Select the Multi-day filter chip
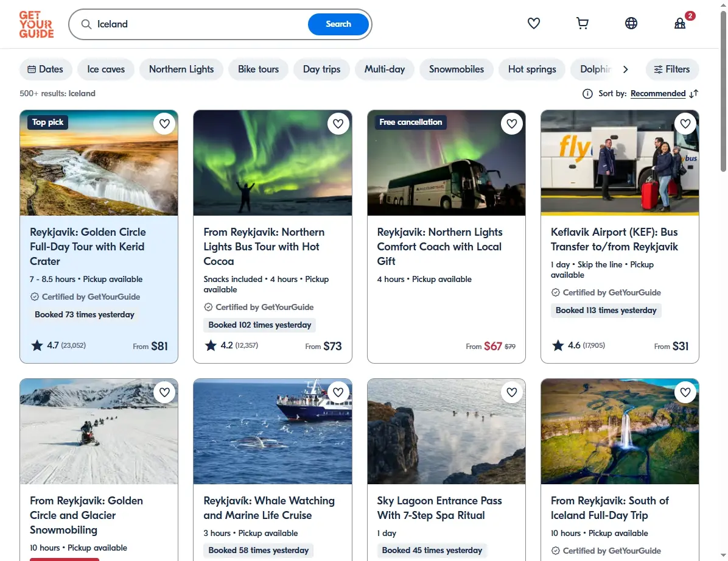The width and height of the screenshot is (728, 561). click(x=385, y=69)
